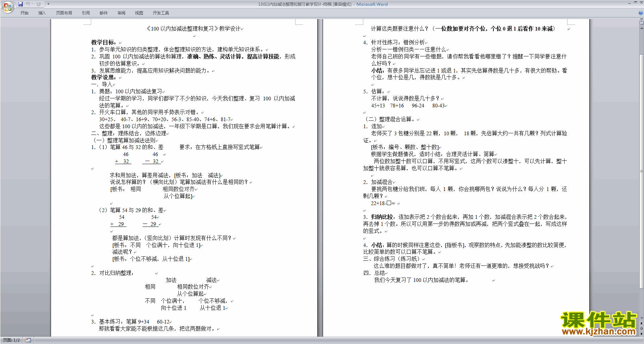Click the split-window handle above the ruler toggle
This screenshot has height=344, width=644.
pyautogui.click(x=641, y=19)
